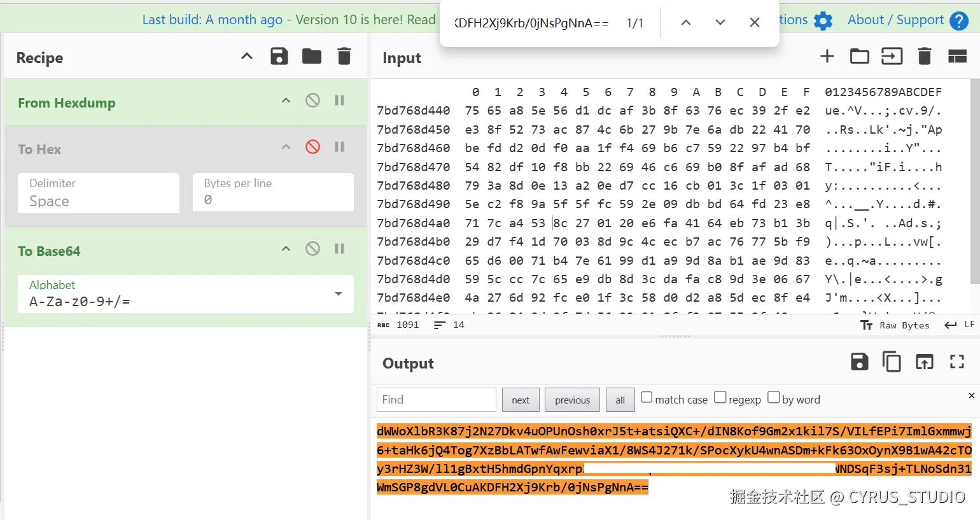Image resolution: width=980 pixels, height=520 pixels.
Task: Click hexdump address 7bd768d4a0
Action: coord(414,223)
